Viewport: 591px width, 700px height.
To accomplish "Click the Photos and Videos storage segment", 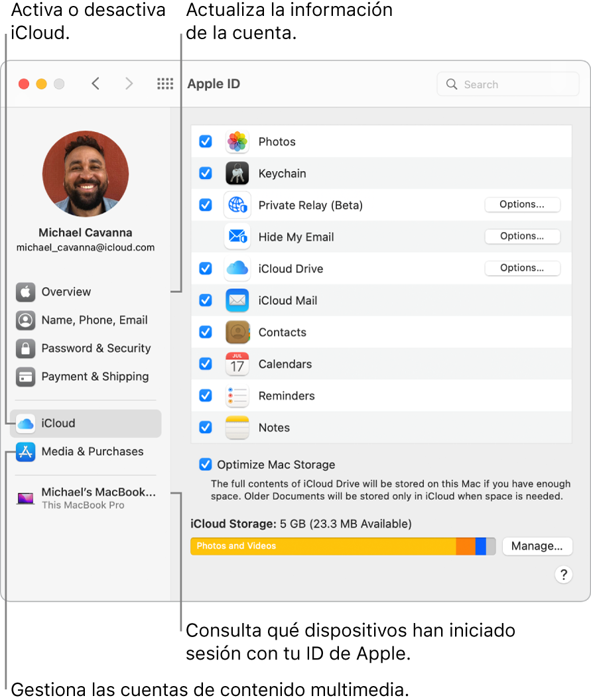I will pyautogui.click(x=323, y=546).
